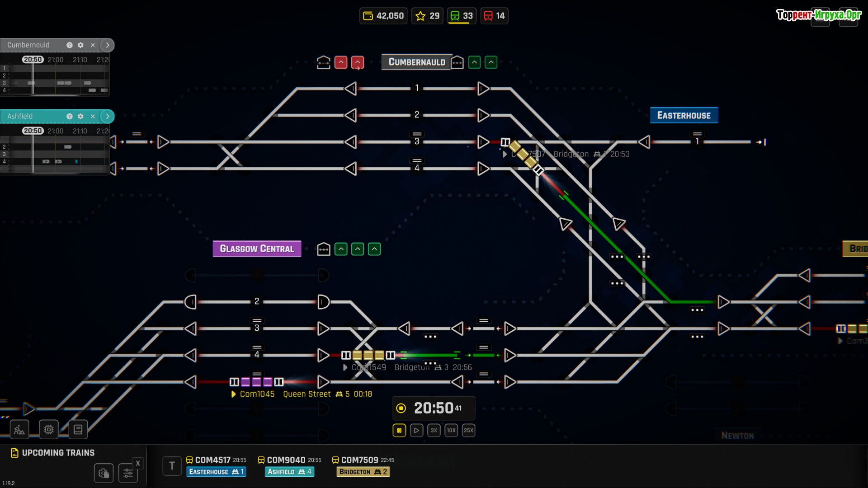Click first green chevron by Glasgow Central
868x488 pixels.
click(341, 249)
